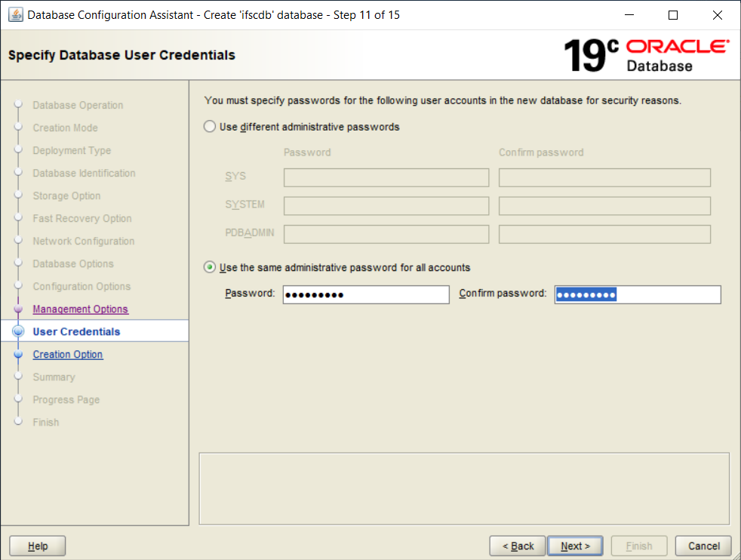This screenshot has width=741, height=560.
Task: Open Help for this wizard
Action: (x=38, y=546)
